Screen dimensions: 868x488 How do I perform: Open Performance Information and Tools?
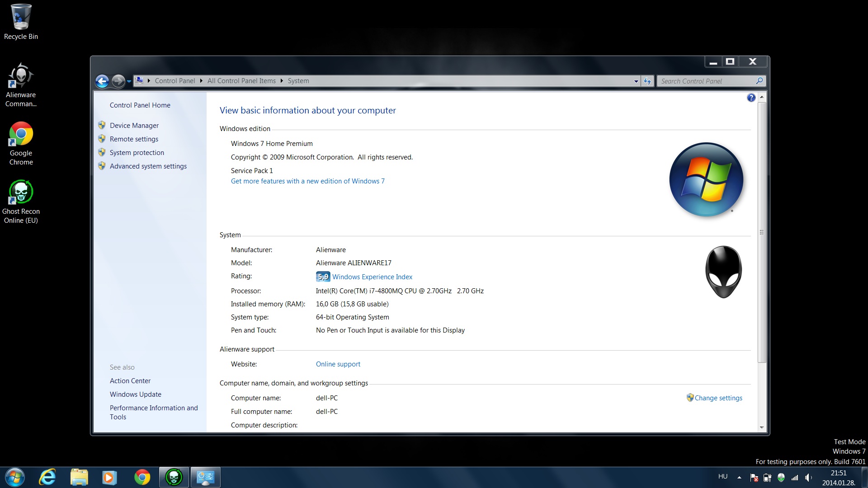pos(154,413)
